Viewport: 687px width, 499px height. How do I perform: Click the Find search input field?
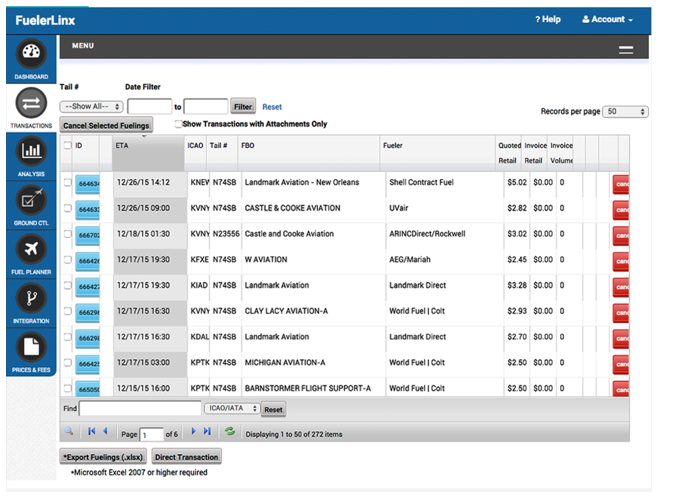coord(140,409)
